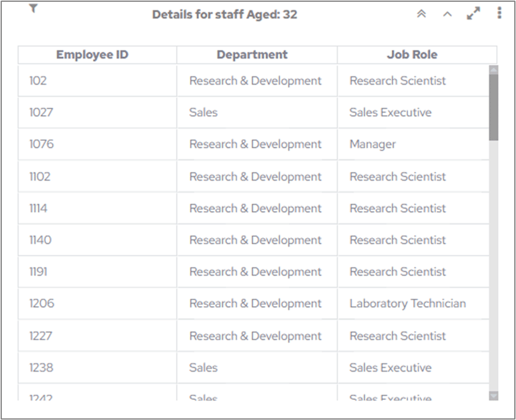Click Research & Development in row 1227
Screen dimensions: 516x420
pyautogui.click(x=256, y=336)
